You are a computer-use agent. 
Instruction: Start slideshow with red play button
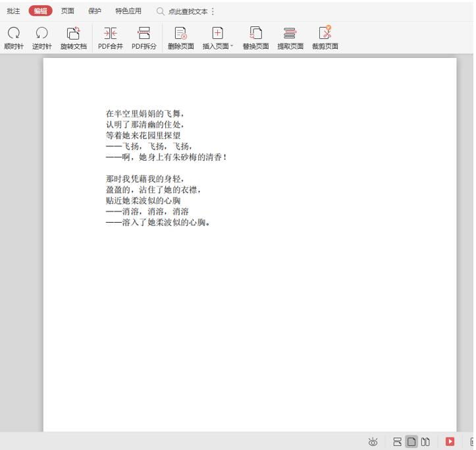pos(450,441)
